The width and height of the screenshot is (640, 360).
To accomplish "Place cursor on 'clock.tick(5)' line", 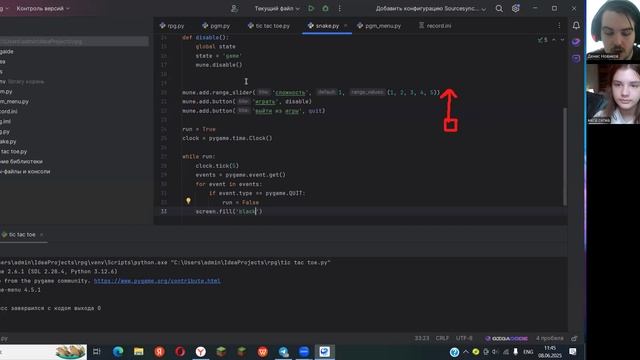I will (217, 166).
